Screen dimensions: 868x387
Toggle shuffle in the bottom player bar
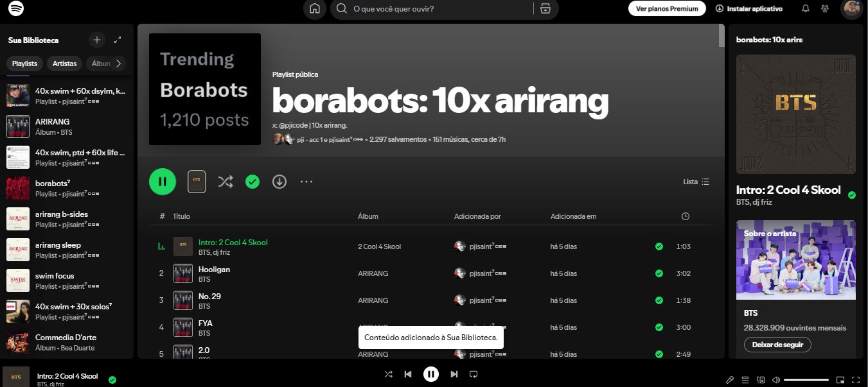coord(388,374)
